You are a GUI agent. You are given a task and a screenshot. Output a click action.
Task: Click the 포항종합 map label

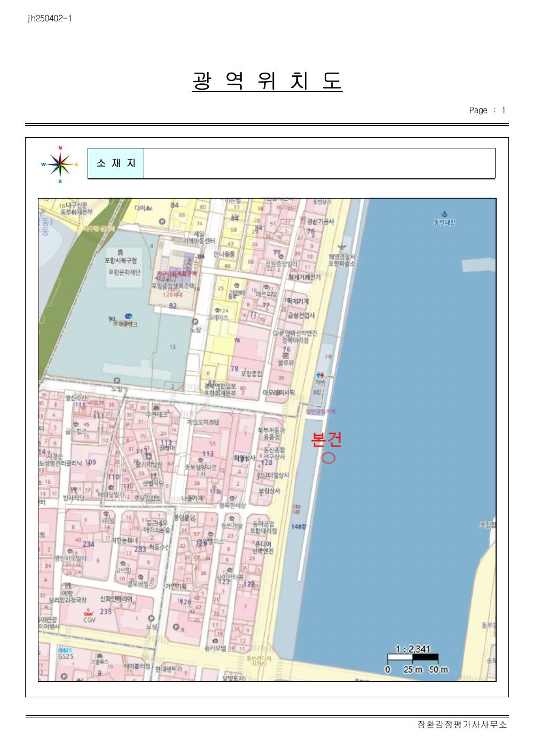click(x=252, y=374)
